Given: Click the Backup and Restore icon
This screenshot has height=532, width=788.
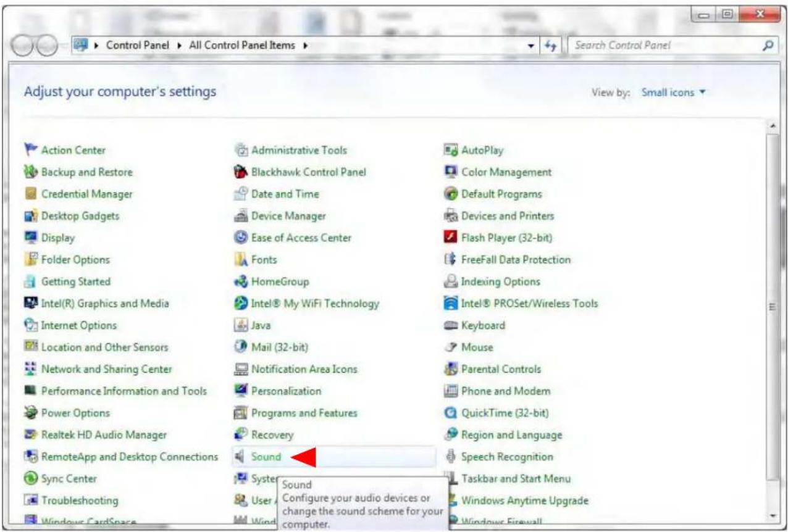Looking at the screenshot, I should [30, 172].
